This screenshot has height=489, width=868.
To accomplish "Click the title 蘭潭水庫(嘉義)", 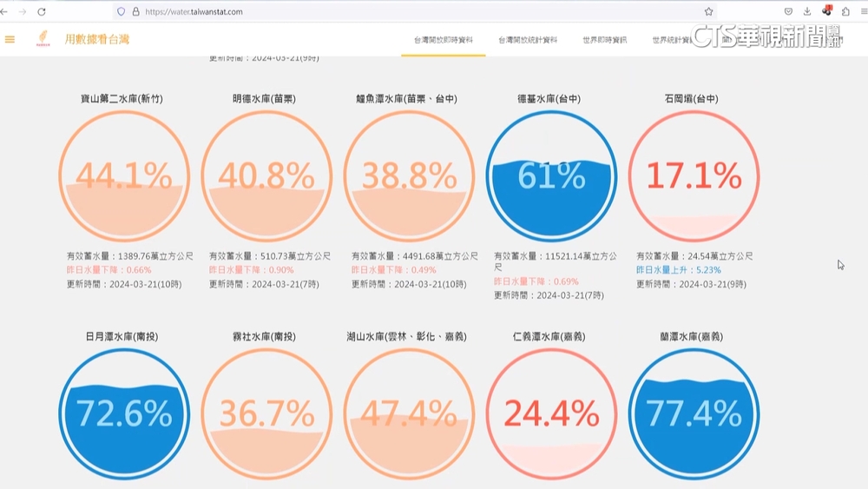I will (692, 336).
